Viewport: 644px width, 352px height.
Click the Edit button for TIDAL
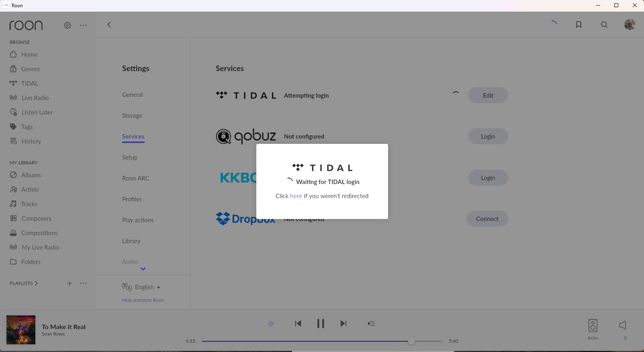[x=488, y=96]
